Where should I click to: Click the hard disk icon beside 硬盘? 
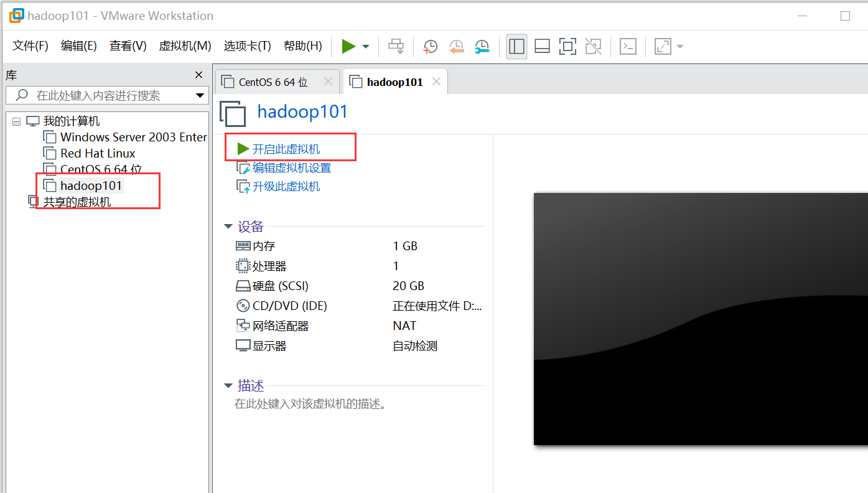point(243,286)
